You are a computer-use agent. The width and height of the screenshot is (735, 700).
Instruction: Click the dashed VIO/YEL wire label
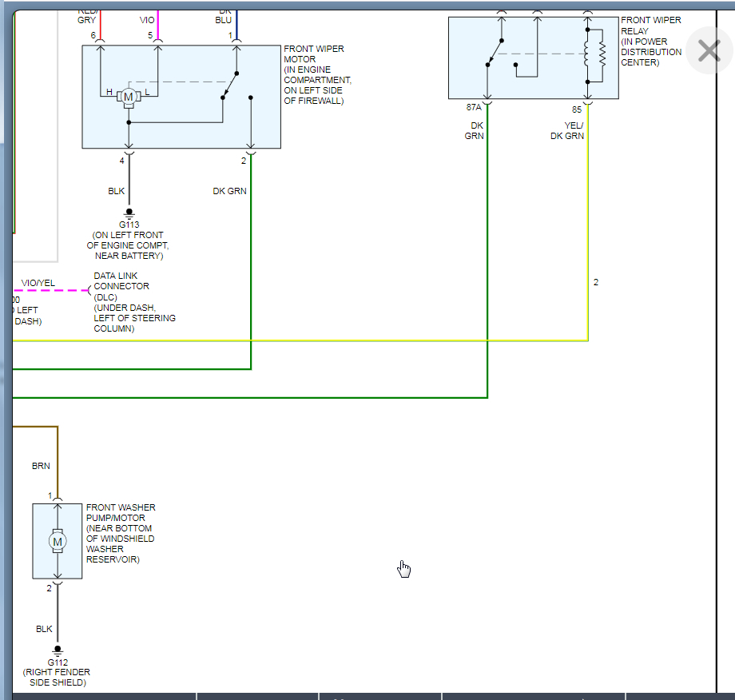pyautogui.click(x=38, y=283)
